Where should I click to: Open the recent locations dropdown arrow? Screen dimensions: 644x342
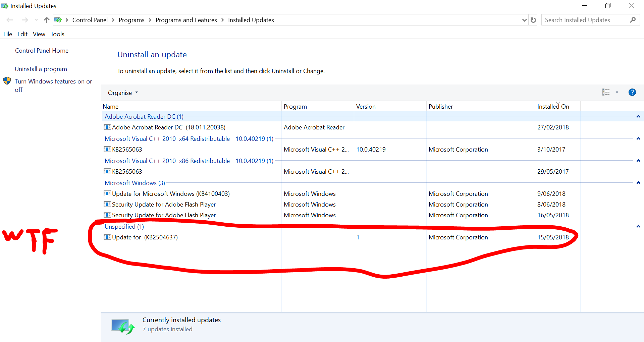click(x=36, y=20)
